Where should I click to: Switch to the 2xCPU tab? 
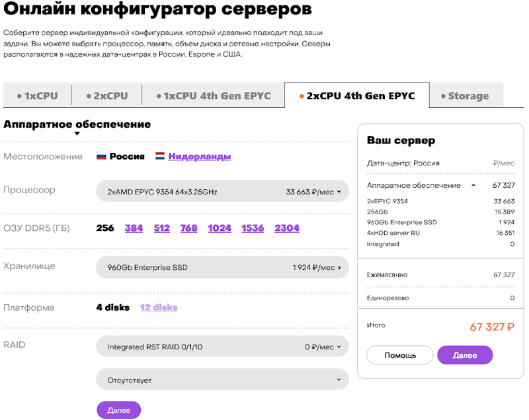[x=106, y=96]
